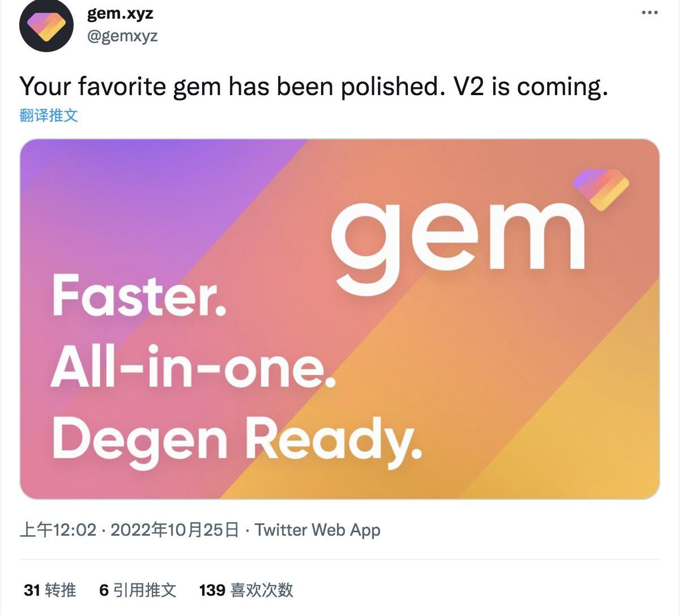Image resolution: width=700 pixels, height=615 pixels.
Task: Click the gem.xyz display name
Action: click(x=120, y=13)
